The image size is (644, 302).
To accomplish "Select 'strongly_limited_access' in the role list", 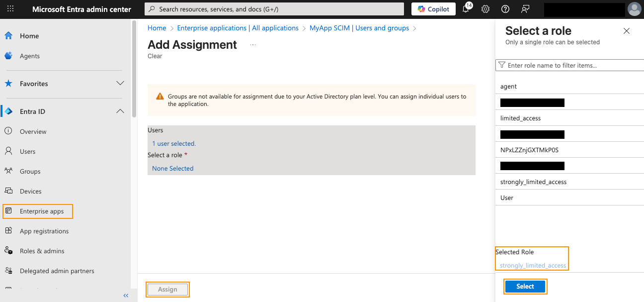I will (x=569, y=182).
